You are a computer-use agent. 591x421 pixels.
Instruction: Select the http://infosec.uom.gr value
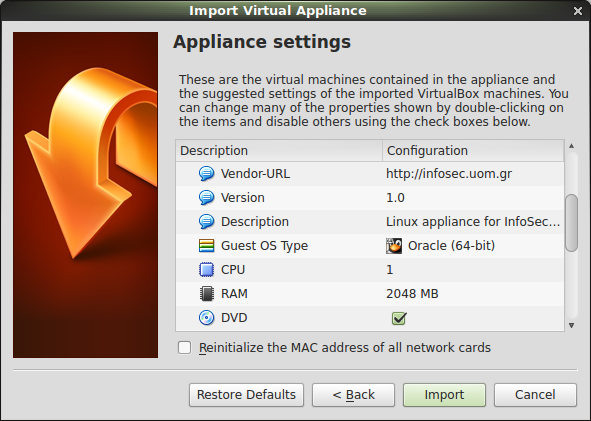point(449,174)
